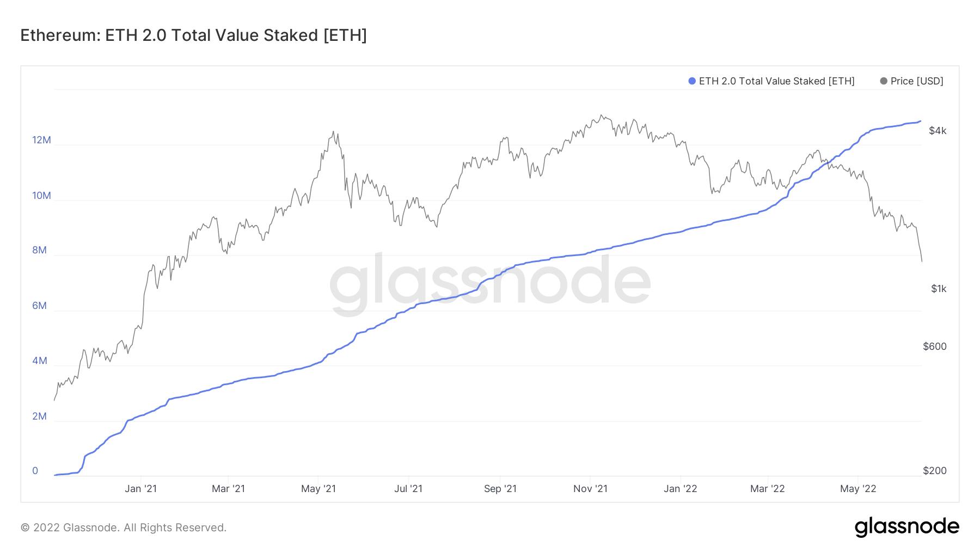Image resolution: width=980 pixels, height=552 pixels.
Task: Click the Sep '21 axis label
Action: [500, 488]
